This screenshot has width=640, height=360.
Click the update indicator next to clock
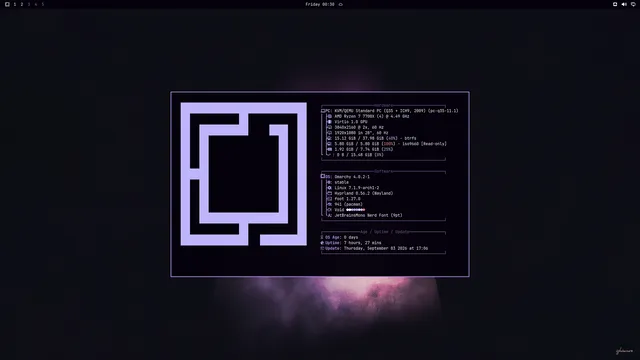click(341, 4)
